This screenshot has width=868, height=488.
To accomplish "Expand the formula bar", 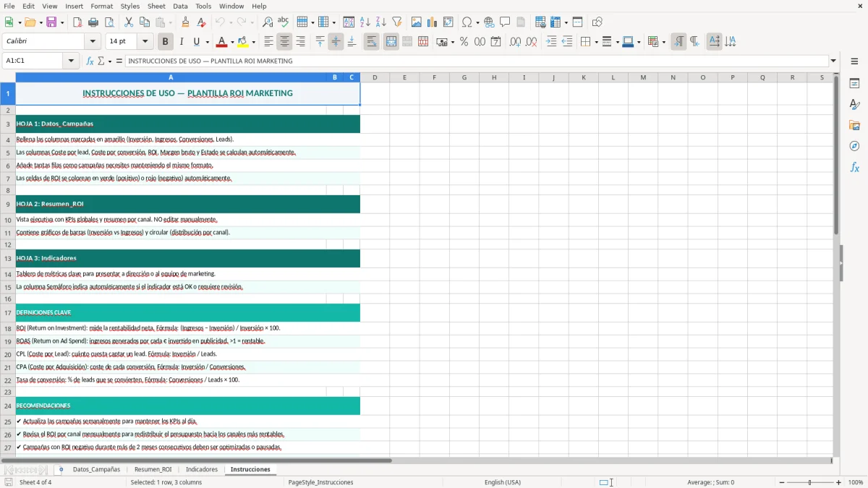I will tap(833, 61).
